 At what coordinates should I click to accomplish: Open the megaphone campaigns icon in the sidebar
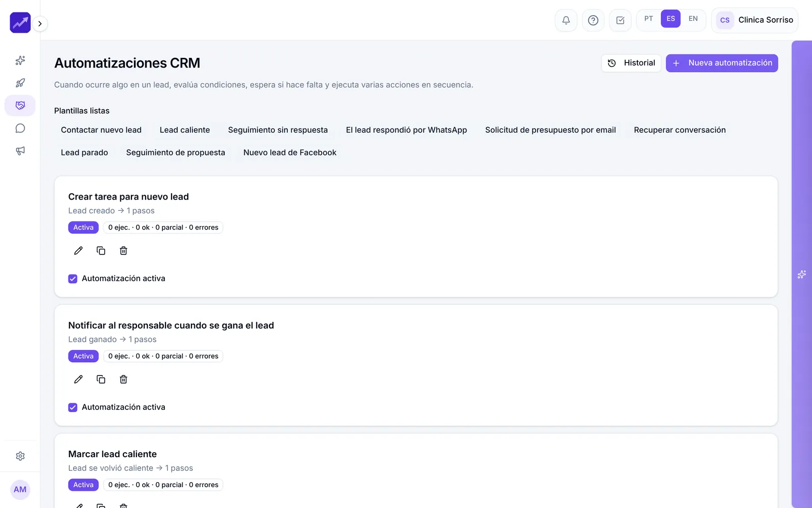pos(20,151)
